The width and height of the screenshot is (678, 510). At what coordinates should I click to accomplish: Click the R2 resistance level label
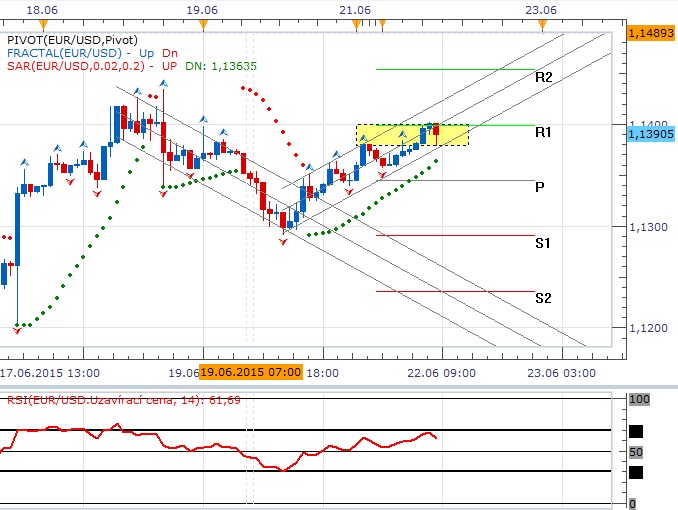click(x=544, y=77)
